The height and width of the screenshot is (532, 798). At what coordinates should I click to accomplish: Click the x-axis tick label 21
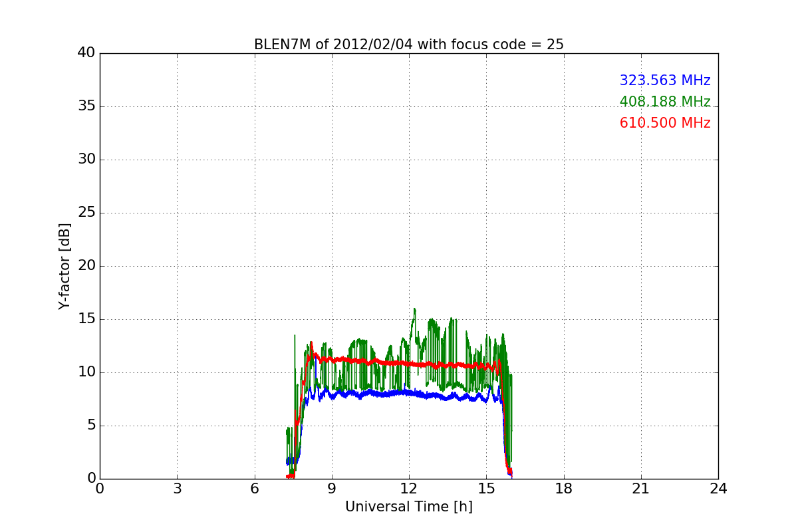(641, 489)
